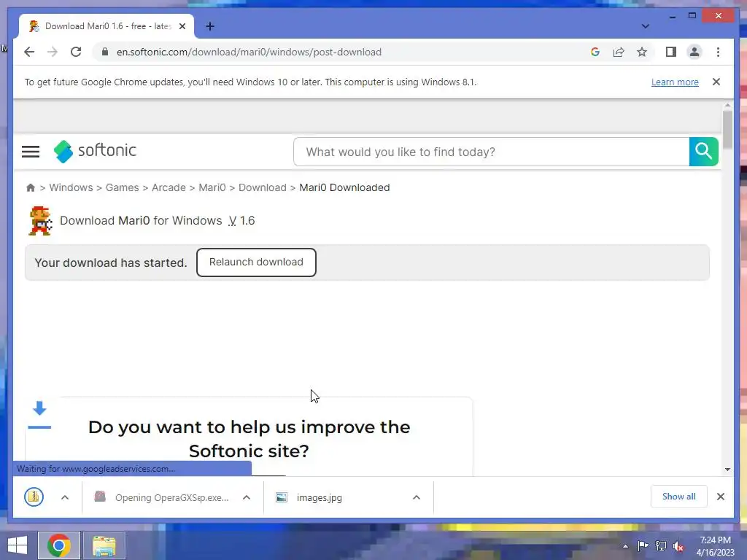Open Chrome three-dot menu
The image size is (747, 560).
pyautogui.click(x=718, y=52)
